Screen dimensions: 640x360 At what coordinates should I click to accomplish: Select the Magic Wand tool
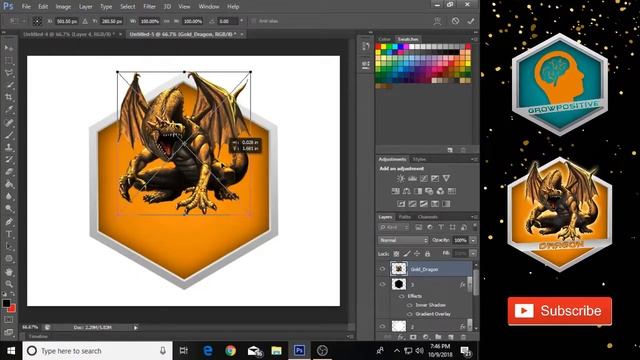click(x=9, y=85)
